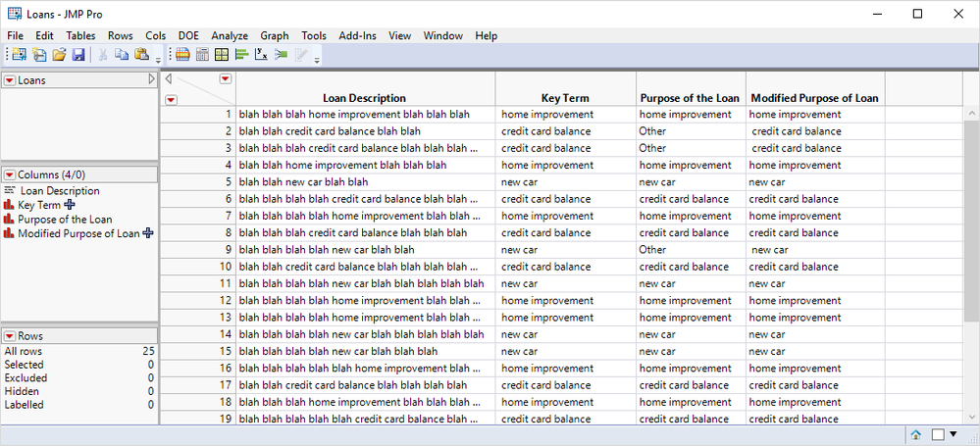Click Purpose of the Loan nominal icon
This screenshot has width=980, height=446.
[9, 220]
